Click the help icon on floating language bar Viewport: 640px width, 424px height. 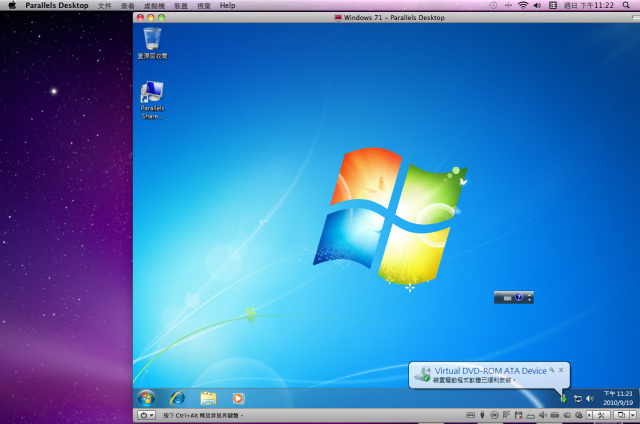click(519, 297)
